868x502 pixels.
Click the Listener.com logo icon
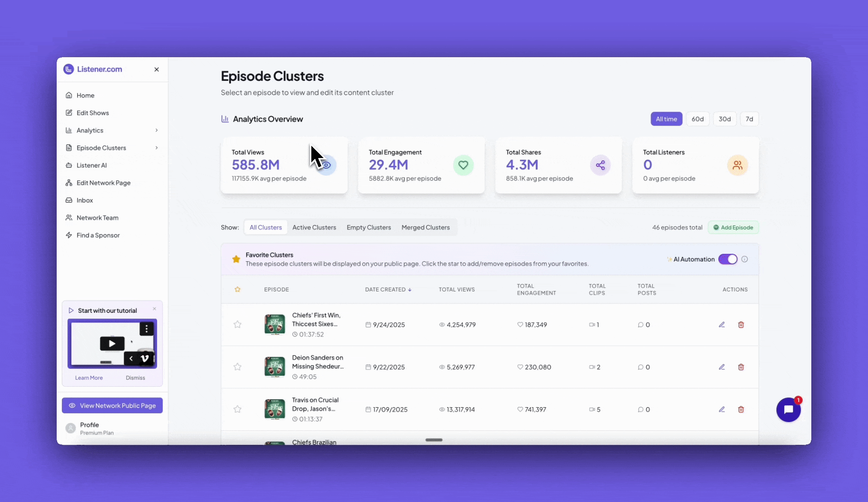coord(69,69)
